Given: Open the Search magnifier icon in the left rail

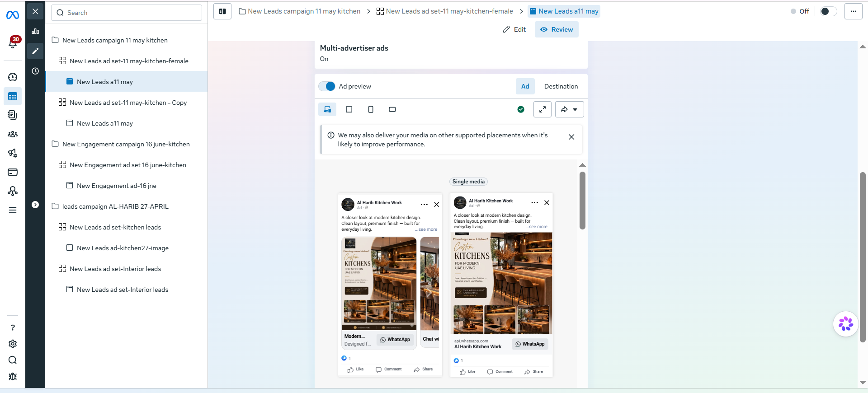Looking at the screenshot, I should tap(13, 360).
